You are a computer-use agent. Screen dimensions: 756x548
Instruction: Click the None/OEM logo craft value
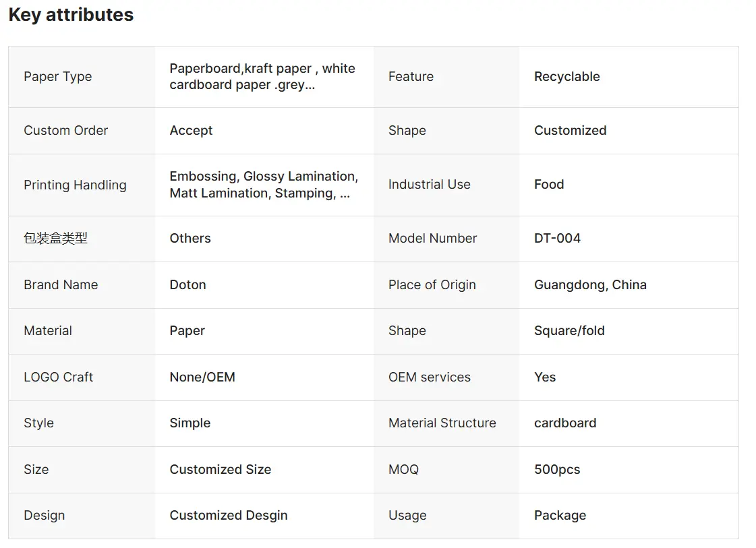[202, 377]
